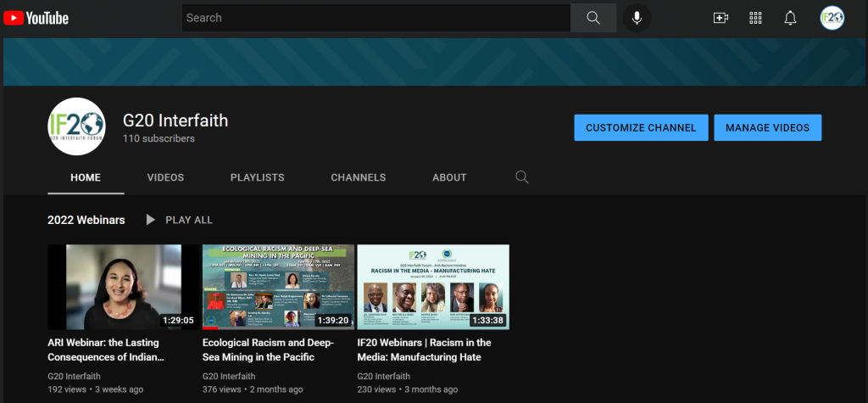Click the 192 views 3 weeks ago text
Screen dimensions: 868x403
pos(96,389)
